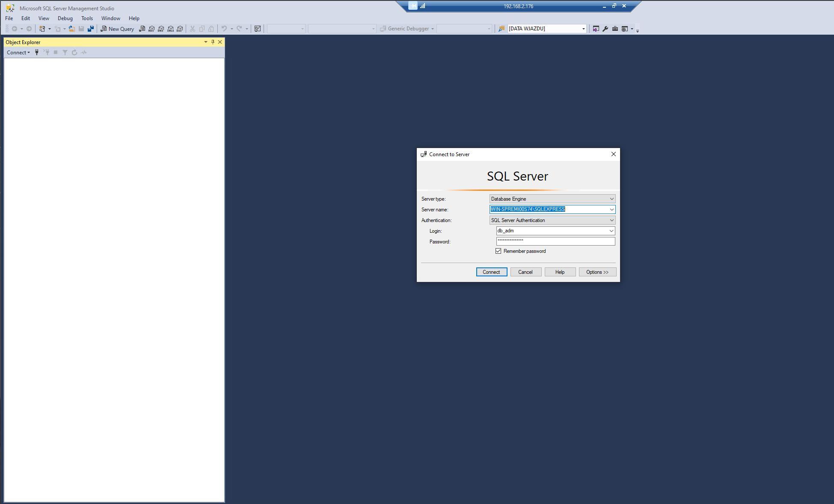
Task: Open the Tools menu
Action: point(87,18)
